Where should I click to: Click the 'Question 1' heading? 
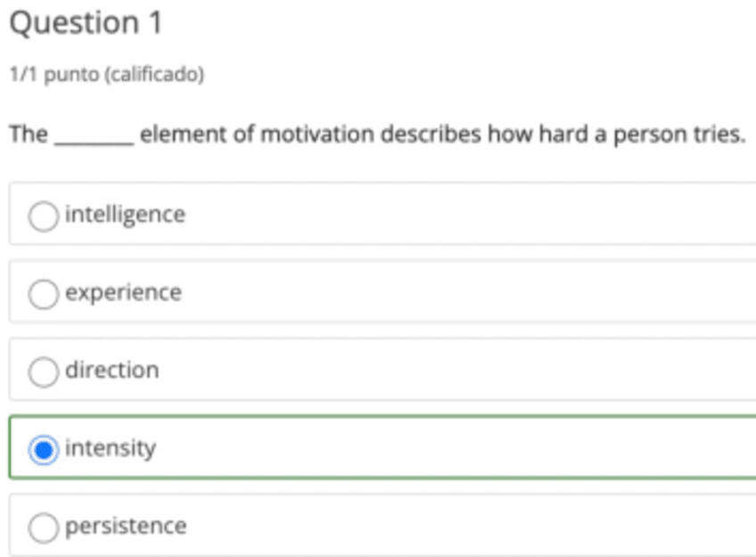[86, 23]
